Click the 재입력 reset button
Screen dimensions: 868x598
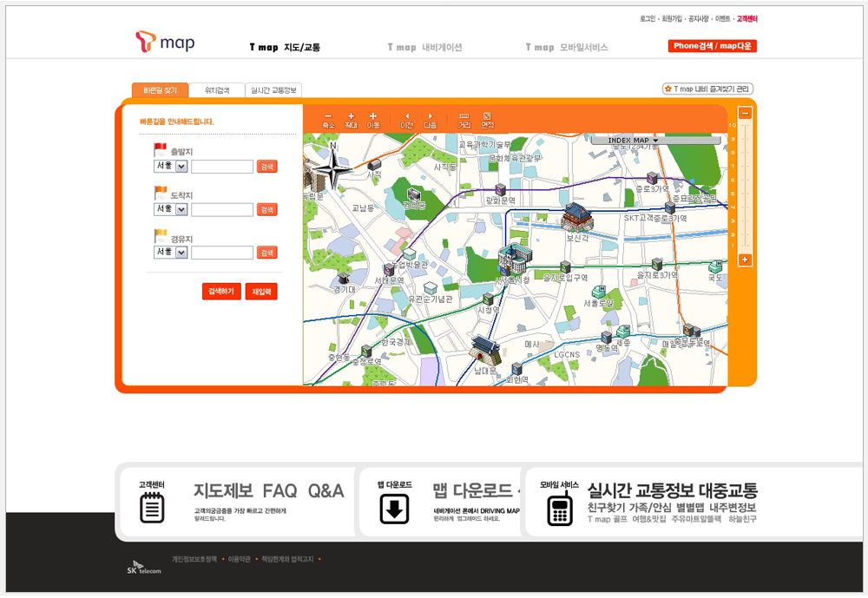[x=261, y=292]
